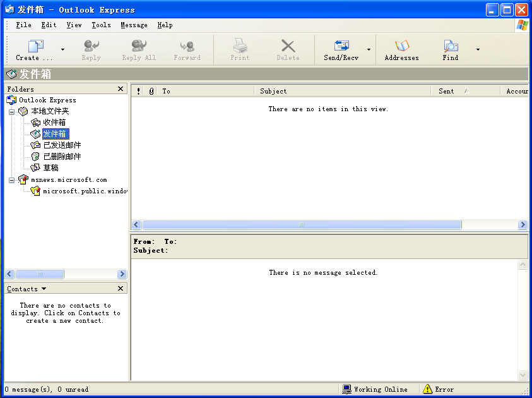Collapse the msnews.microsoft.com tree node

12,179
